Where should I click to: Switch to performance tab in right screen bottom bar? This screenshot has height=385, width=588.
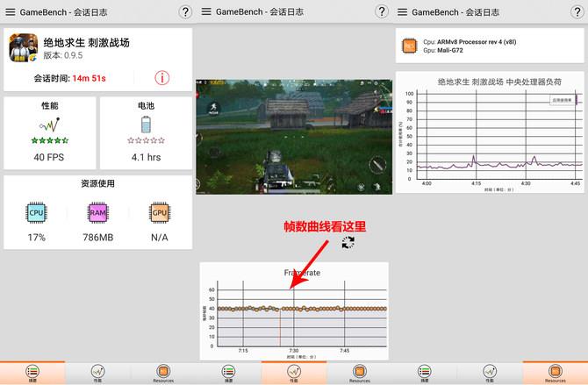(490, 373)
